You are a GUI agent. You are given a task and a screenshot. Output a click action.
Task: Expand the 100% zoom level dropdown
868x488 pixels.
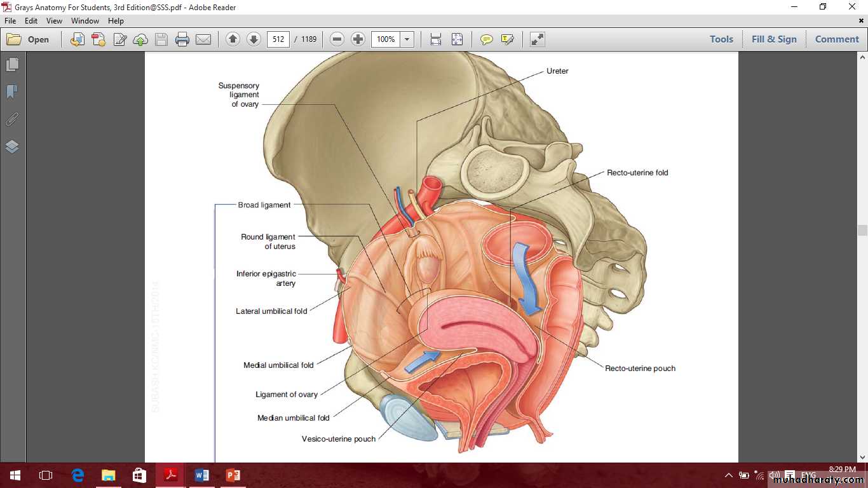tap(407, 39)
